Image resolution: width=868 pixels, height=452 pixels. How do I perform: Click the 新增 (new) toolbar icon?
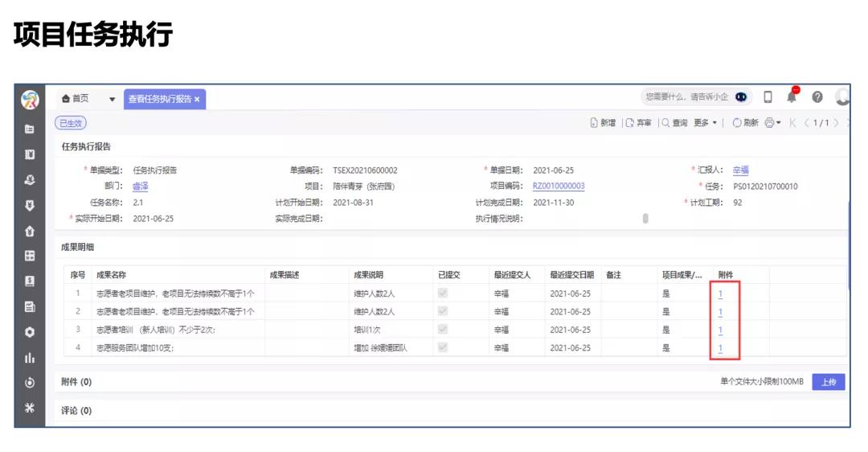(595, 123)
